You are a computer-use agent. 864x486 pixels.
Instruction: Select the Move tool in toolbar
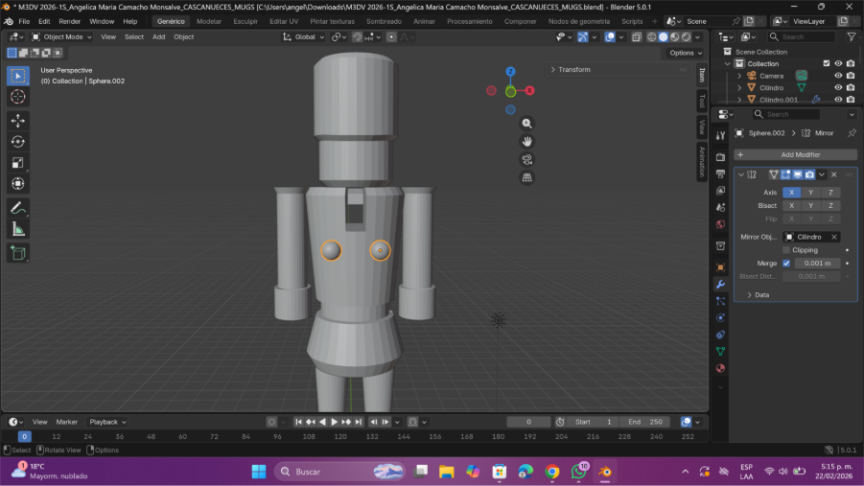[18, 120]
